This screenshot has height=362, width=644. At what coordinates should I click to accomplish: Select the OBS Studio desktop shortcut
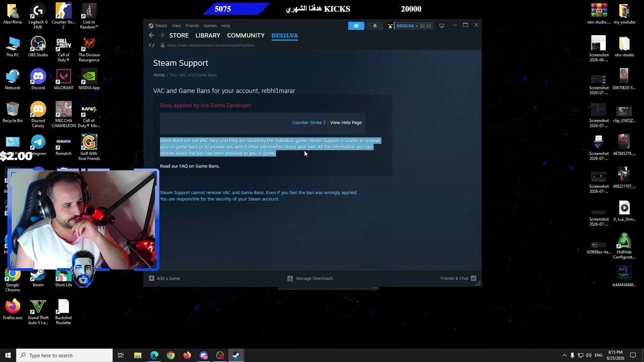pyautogui.click(x=38, y=47)
